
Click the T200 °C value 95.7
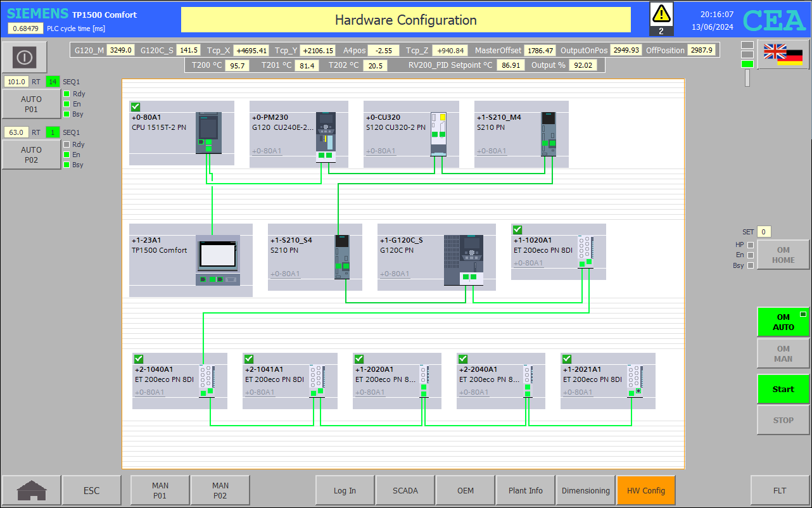(238, 65)
